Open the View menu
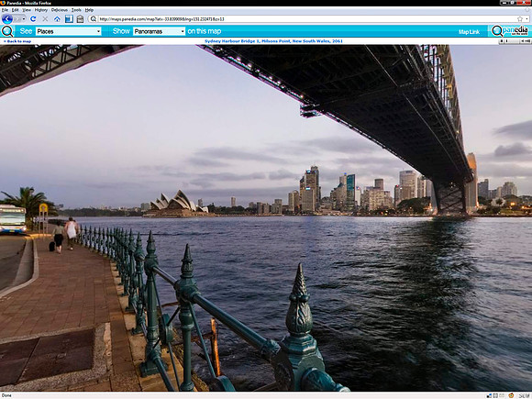Viewport: 532px width, 399px height. point(27,10)
